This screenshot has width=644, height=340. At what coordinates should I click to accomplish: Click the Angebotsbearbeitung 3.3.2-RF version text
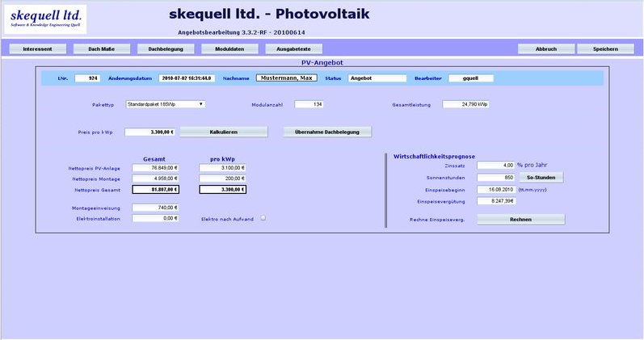click(242, 32)
